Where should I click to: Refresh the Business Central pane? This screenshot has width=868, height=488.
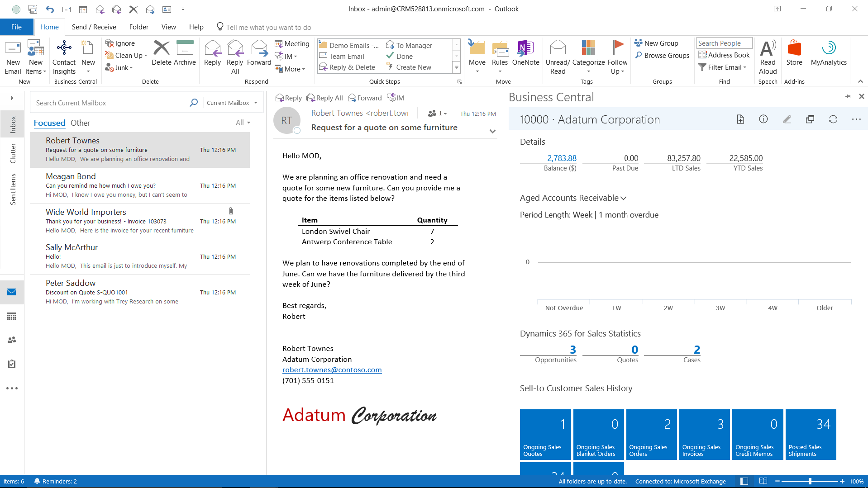tap(833, 119)
